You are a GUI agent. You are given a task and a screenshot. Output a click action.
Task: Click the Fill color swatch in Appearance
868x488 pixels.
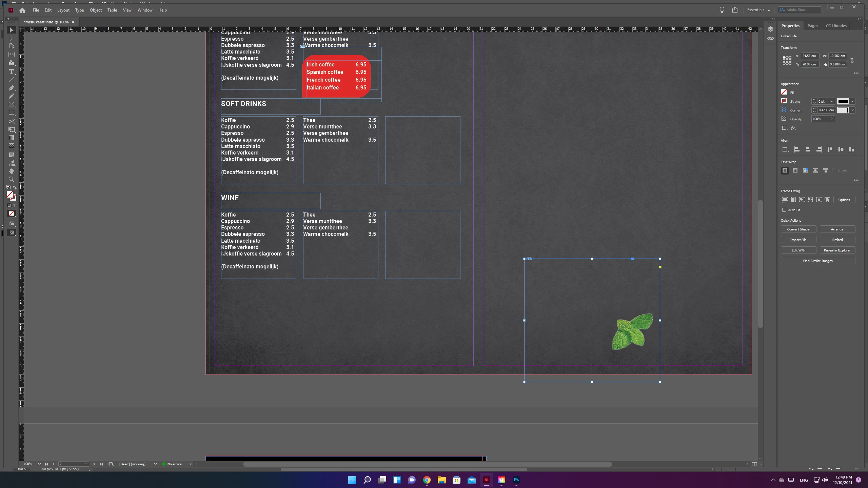pyautogui.click(x=784, y=92)
